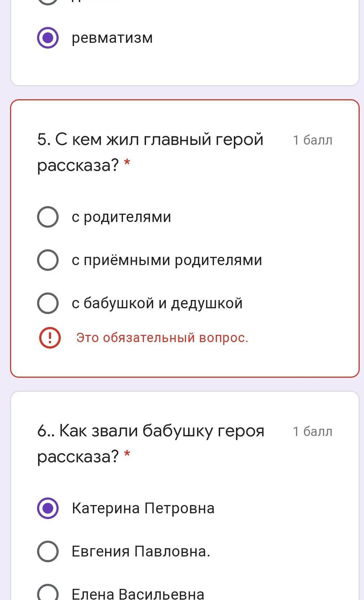The width and height of the screenshot is (364, 600).
Task: Select the 'Евгения Павловна.' radio button
Action: point(48,551)
